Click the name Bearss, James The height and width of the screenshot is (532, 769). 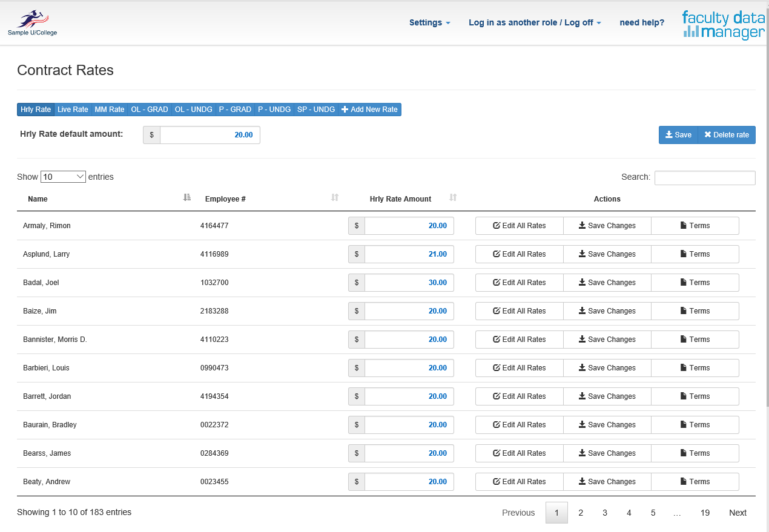[x=47, y=453]
